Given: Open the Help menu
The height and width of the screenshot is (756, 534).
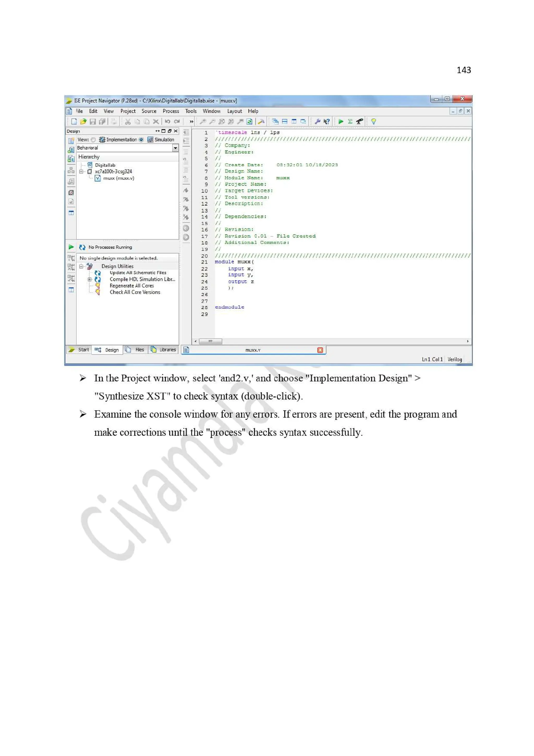Looking at the screenshot, I should pyautogui.click(x=253, y=111).
